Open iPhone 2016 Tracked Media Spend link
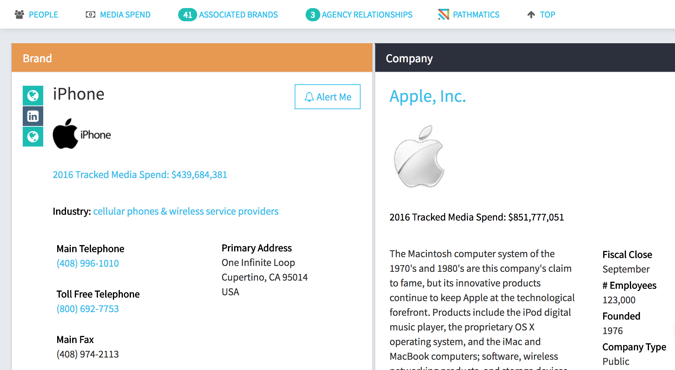This screenshot has height=370, width=675. [140, 174]
